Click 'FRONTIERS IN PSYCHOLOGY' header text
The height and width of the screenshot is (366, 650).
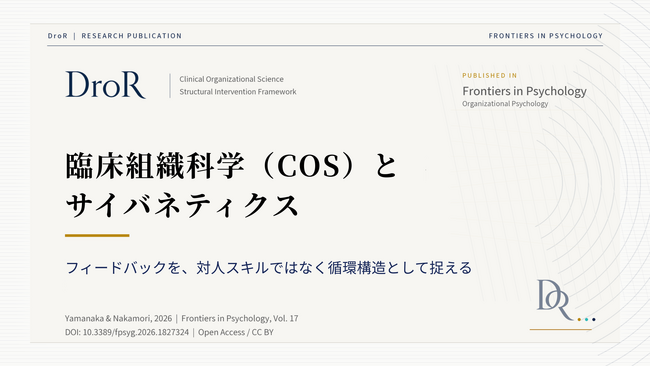pyautogui.click(x=546, y=36)
